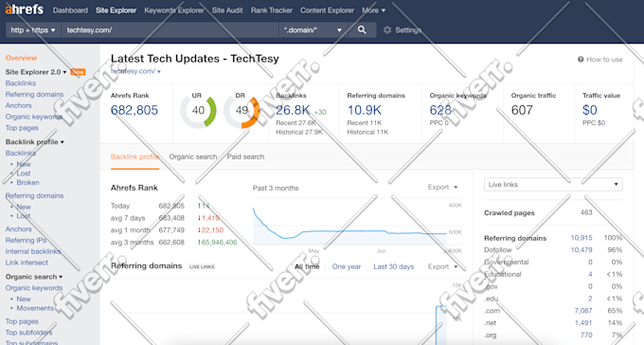
Task: Click the .edu count 2
Action: (x=590, y=299)
